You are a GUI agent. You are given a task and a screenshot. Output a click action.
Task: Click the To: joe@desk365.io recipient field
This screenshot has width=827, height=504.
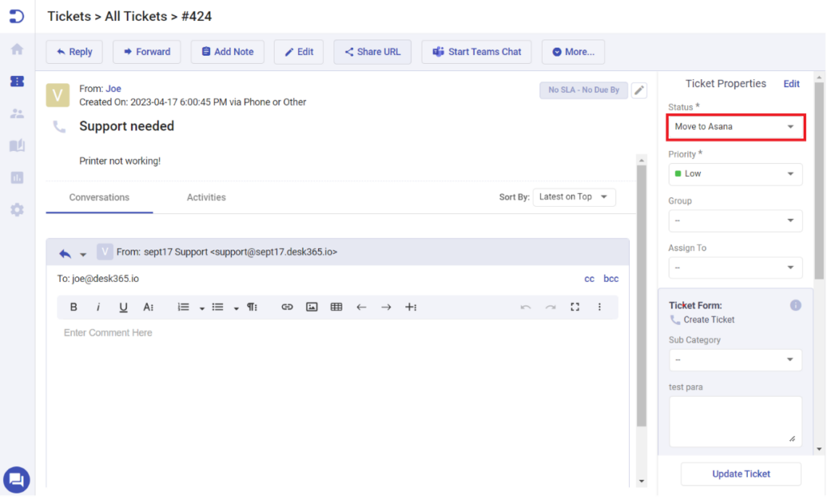98,279
